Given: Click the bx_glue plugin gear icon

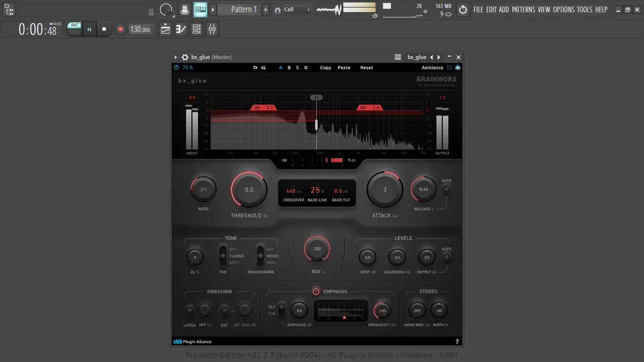Looking at the screenshot, I should click(x=185, y=57).
